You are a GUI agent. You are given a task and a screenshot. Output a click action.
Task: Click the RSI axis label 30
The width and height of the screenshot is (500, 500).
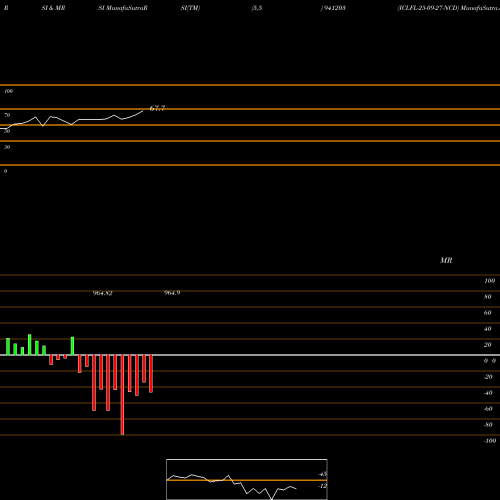(7, 147)
